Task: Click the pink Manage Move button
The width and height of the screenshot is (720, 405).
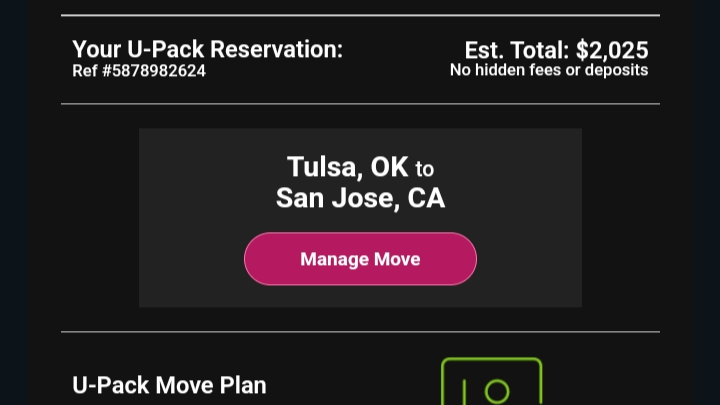Action: coord(360,259)
